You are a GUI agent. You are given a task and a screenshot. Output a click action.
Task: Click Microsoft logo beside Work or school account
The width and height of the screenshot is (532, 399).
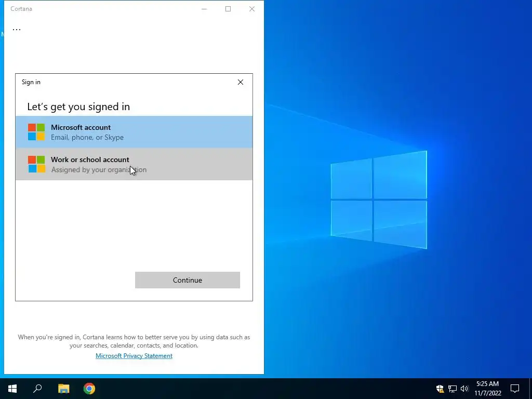pos(36,164)
